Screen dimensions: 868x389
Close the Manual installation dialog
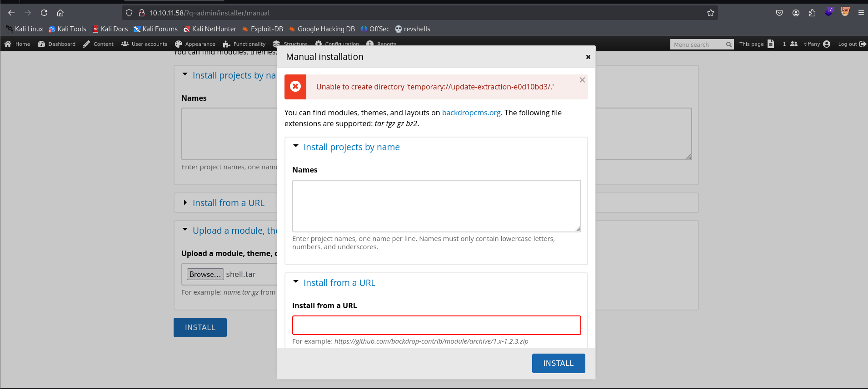tap(588, 57)
